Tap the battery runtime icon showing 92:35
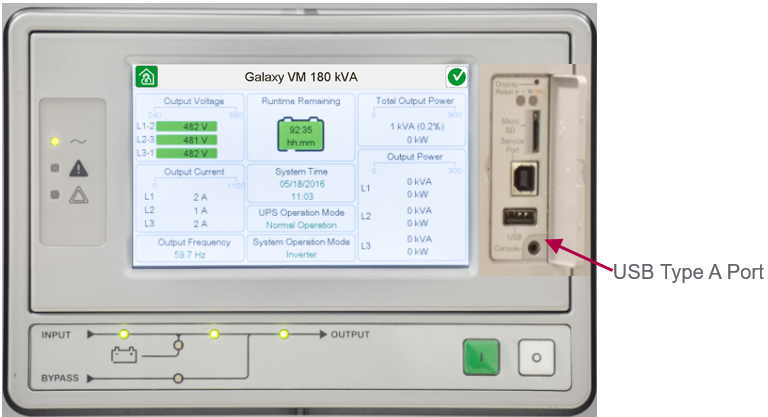768x417 pixels. pos(301,133)
